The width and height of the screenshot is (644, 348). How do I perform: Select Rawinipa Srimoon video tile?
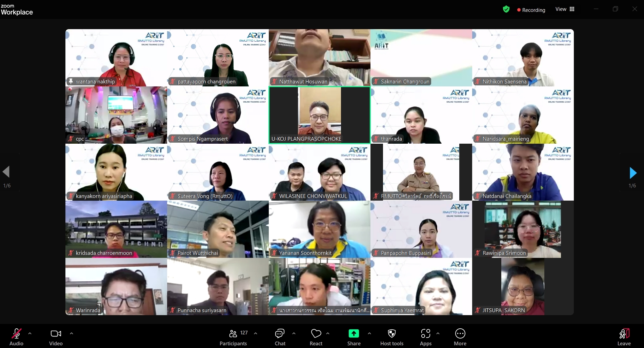click(x=523, y=229)
